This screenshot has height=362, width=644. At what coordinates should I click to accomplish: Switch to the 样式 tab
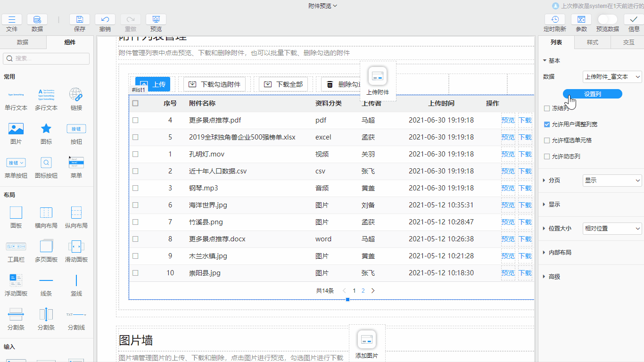592,42
